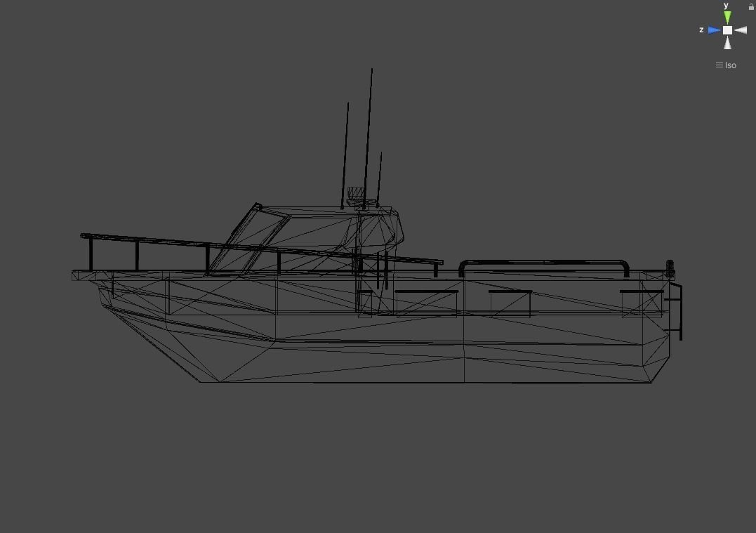Click the grey cone below the gizmo cube
The image size is (756, 533).
pos(727,42)
